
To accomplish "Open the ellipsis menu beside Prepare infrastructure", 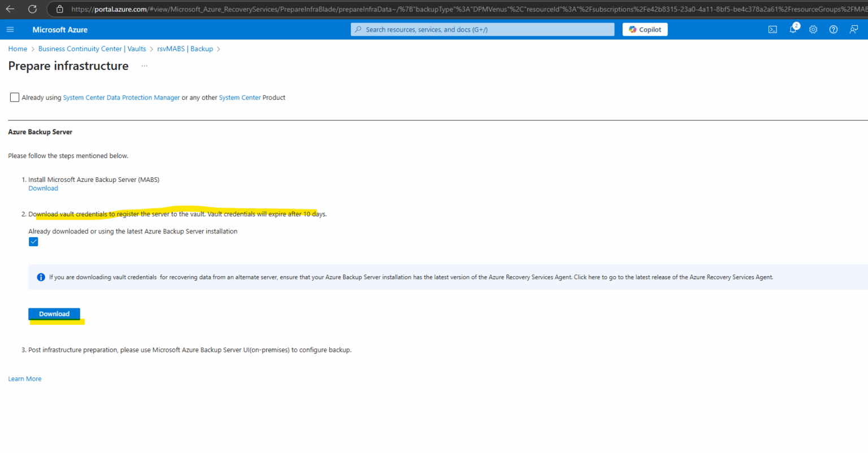I will pyautogui.click(x=144, y=66).
